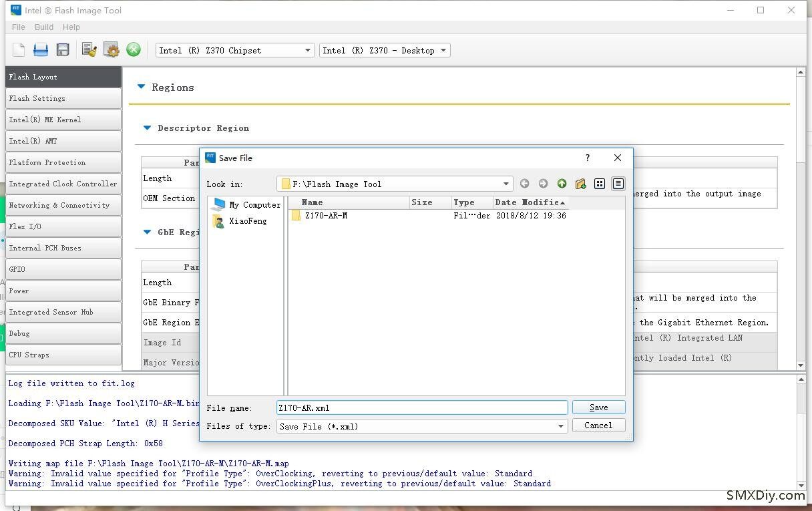This screenshot has width=812, height=511.
Task: Select the Flex I/O tab
Action: pos(63,226)
